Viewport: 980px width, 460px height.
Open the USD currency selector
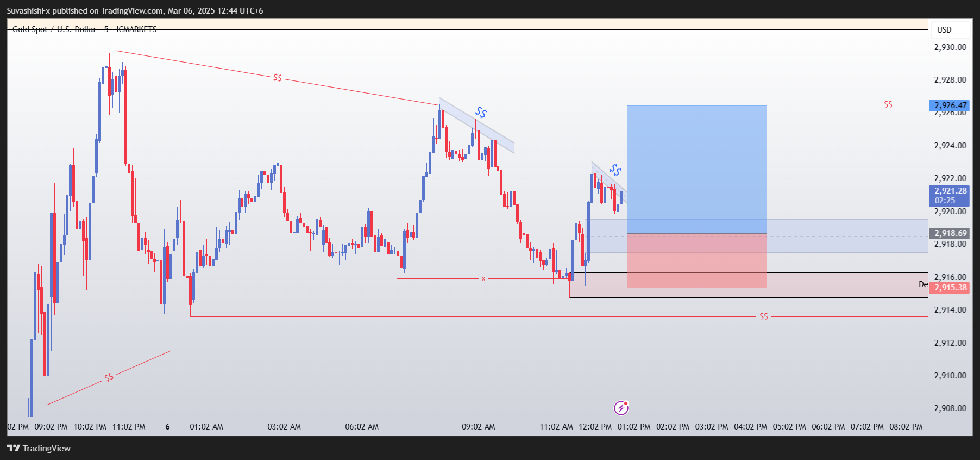[950, 30]
